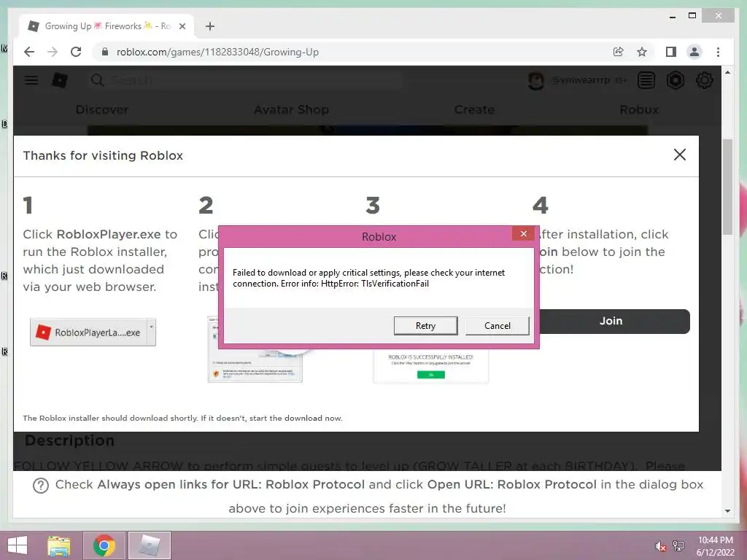
Task: Go back in Chrome
Action: click(x=29, y=52)
